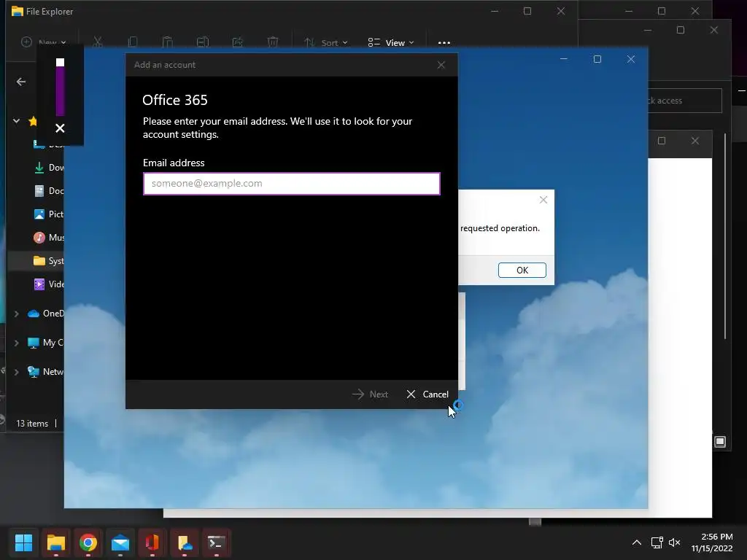The image size is (747, 560).
Task: Click the Next button in Add an account
Action: 370,394
